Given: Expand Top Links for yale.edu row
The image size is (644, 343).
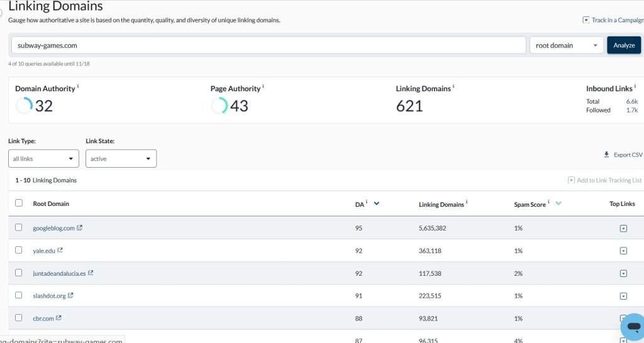Looking at the screenshot, I should tap(623, 251).
